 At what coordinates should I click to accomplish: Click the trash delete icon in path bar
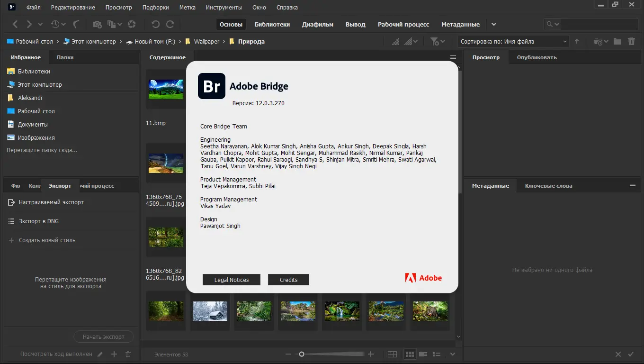point(631,42)
